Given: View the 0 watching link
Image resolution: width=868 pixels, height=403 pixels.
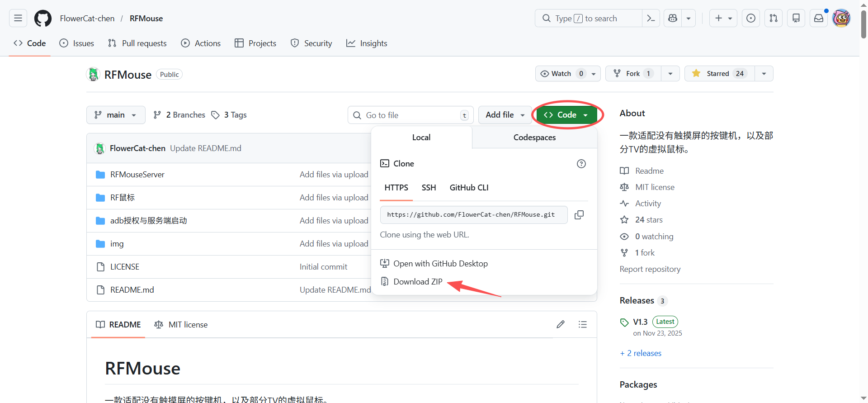Looking at the screenshot, I should pos(647,237).
